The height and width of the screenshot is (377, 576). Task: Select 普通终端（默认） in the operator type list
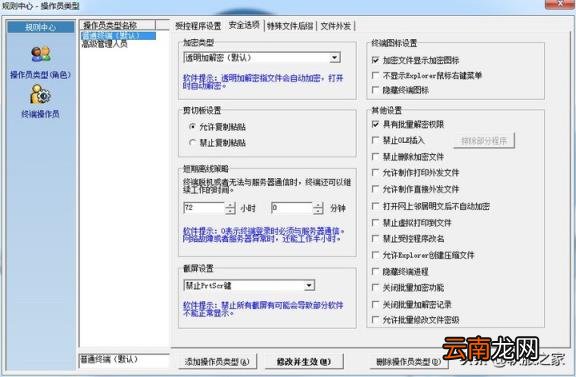coord(118,36)
